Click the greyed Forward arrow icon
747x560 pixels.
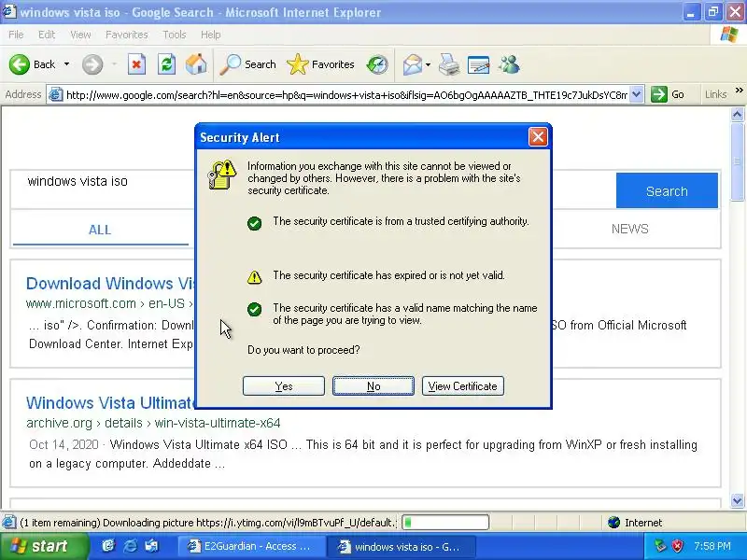click(x=92, y=64)
